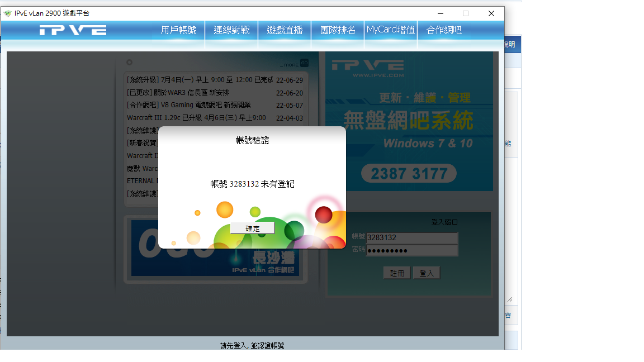Close the IPvE vLan window
The height and width of the screenshot is (362, 644).
(x=491, y=13)
